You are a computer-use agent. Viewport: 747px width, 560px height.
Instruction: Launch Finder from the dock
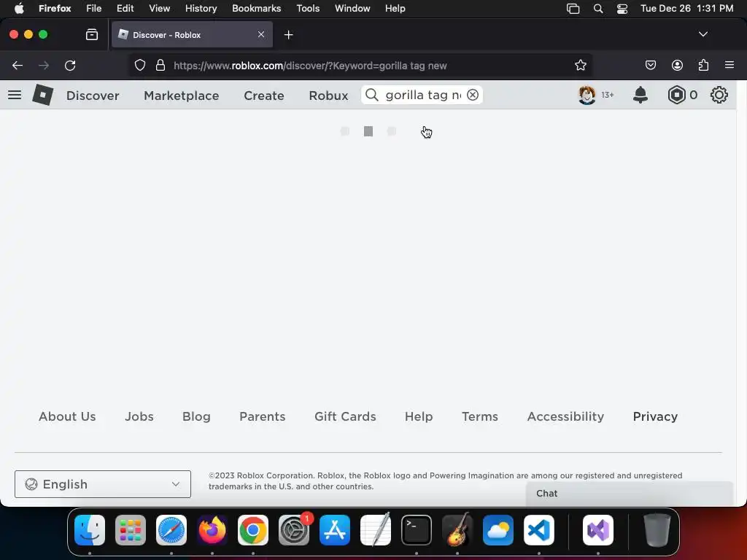[x=90, y=530]
